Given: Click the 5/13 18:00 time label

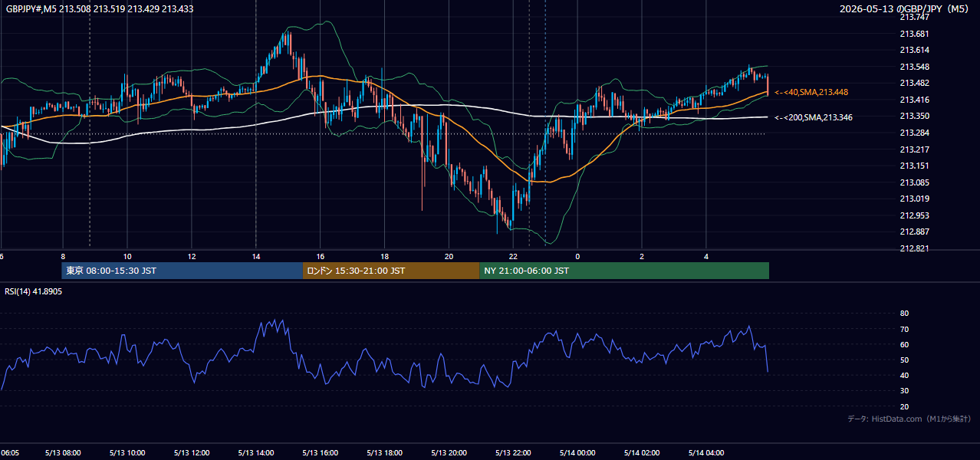Looking at the screenshot, I should point(386,453).
